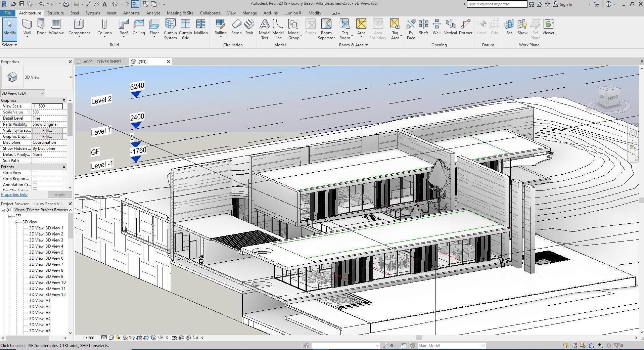Image resolution: width=644 pixels, height=350 pixels.
Task: Select the Floor tool
Action: pyautogui.click(x=154, y=28)
